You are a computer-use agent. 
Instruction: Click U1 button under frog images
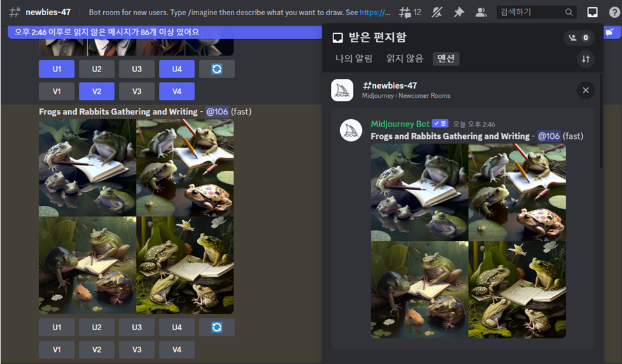[x=57, y=328]
